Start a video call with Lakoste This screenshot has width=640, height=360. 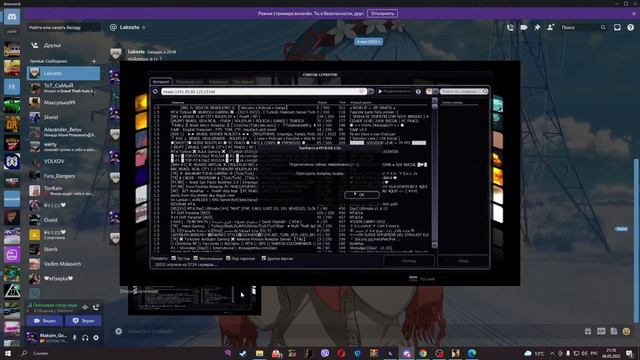pos(524,27)
